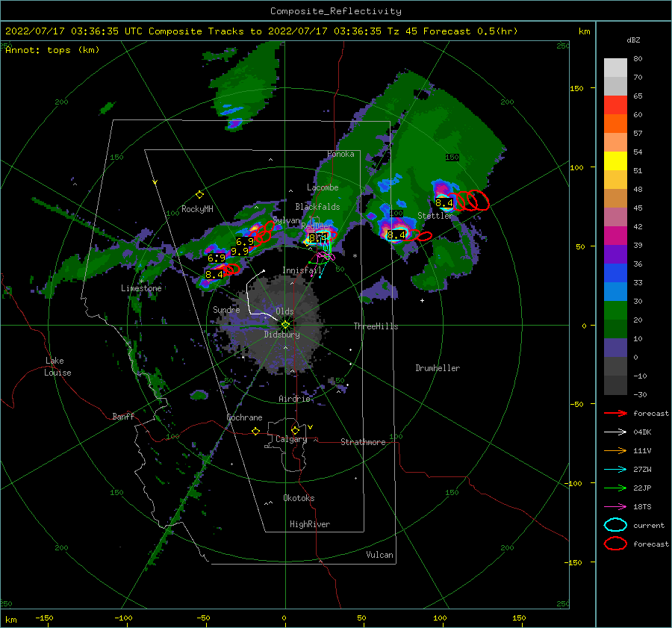Image resolution: width=672 pixels, height=628 pixels.
Task: Click the Banff label
Action: (123, 416)
